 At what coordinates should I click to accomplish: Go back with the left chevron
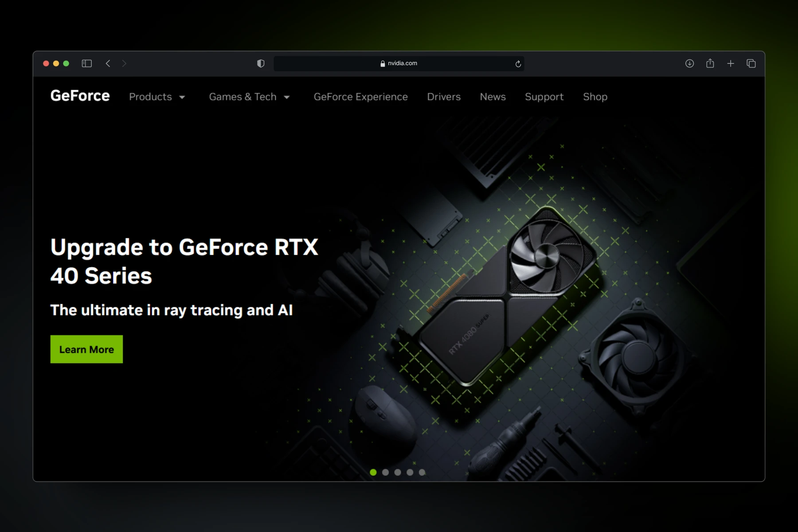pos(108,63)
